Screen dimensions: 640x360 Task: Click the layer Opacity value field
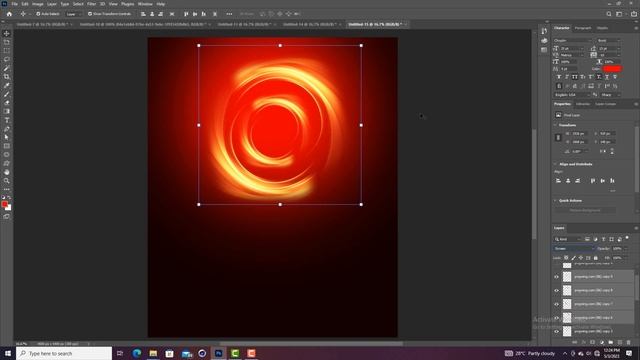pyautogui.click(x=617, y=249)
